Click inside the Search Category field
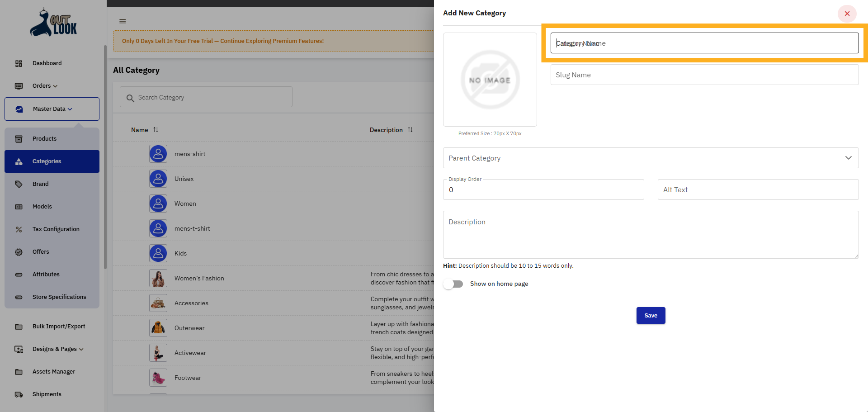 [x=206, y=97]
